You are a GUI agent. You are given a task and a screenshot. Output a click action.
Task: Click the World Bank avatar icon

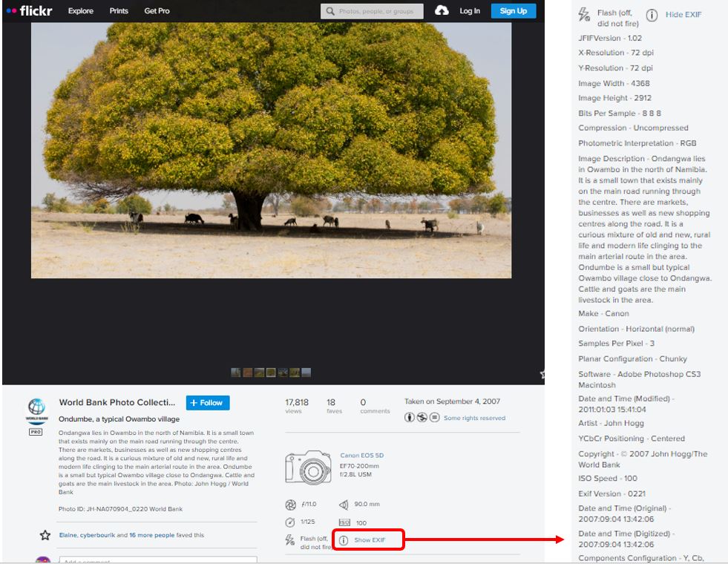pyautogui.click(x=36, y=408)
